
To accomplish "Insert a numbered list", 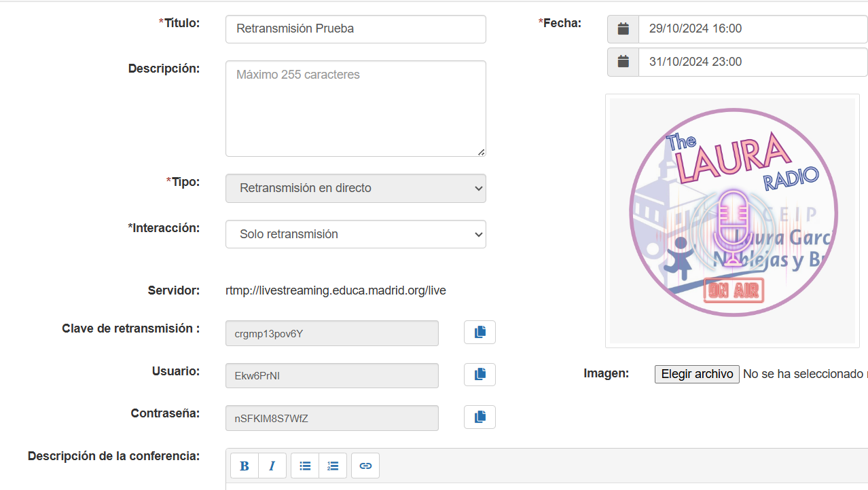I will coord(333,466).
